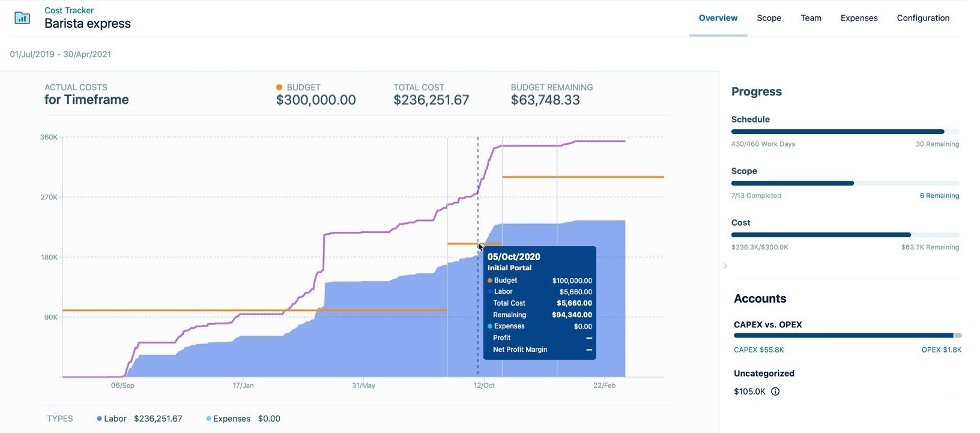The width and height of the screenshot is (980, 433).
Task: Click the Cost Tracker breadcrumb link
Action: (x=69, y=10)
